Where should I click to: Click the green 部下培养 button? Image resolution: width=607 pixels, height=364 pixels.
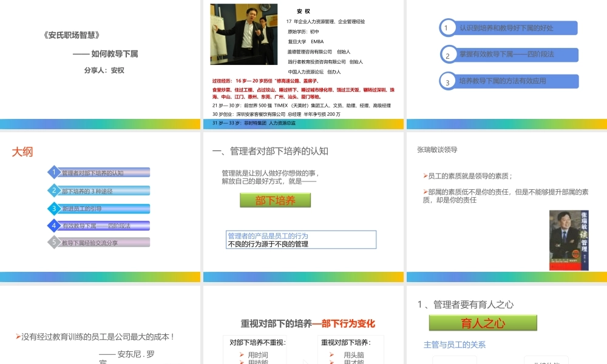[x=275, y=200]
